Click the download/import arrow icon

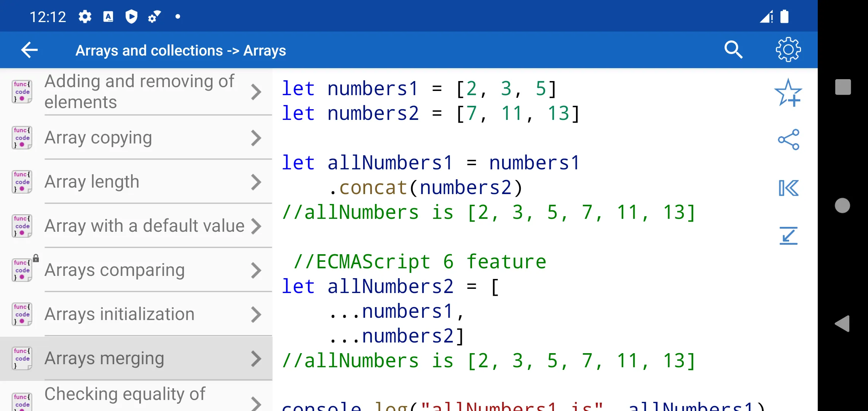790,234
